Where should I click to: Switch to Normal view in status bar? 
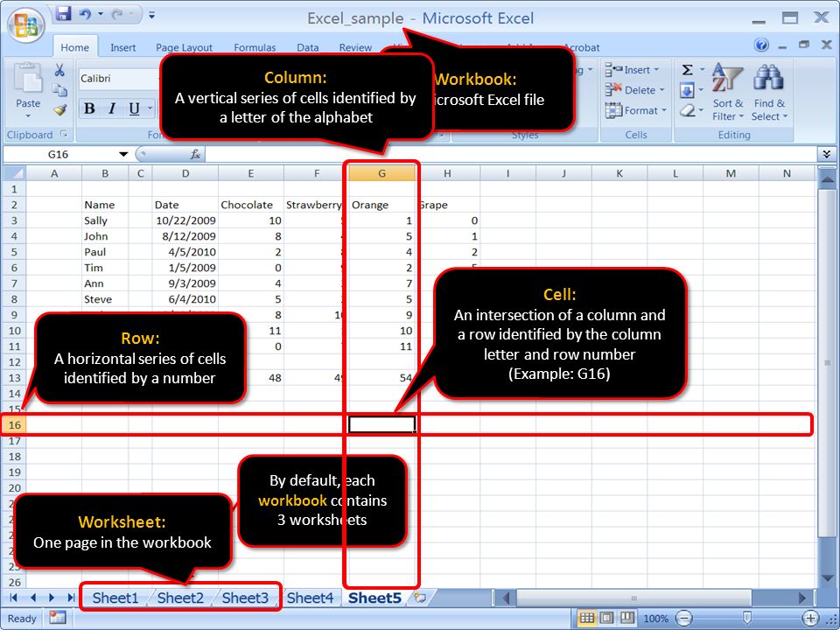(x=586, y=619)
